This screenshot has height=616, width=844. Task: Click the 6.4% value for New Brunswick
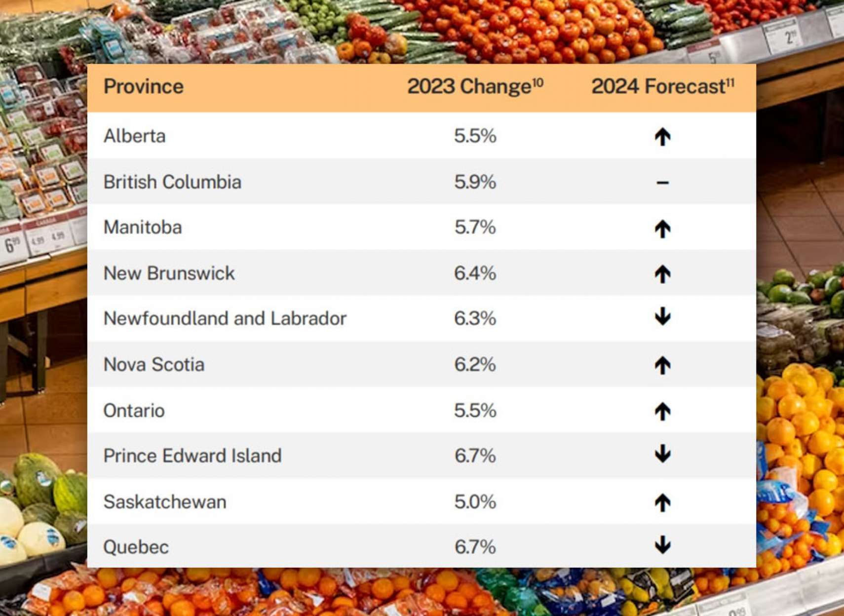[475, 273]
